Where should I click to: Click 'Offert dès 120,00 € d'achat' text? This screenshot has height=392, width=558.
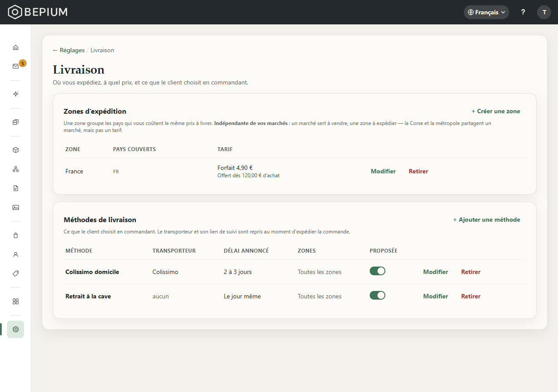point(248,176)
